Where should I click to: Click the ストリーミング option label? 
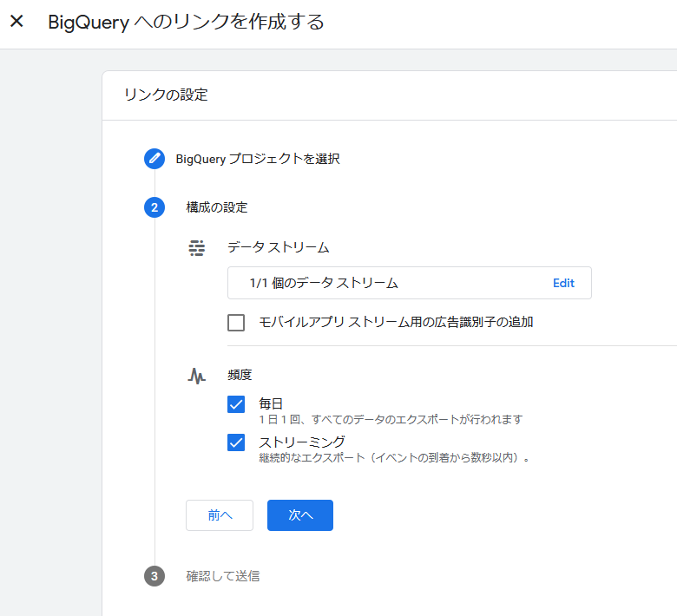[302, 442]
